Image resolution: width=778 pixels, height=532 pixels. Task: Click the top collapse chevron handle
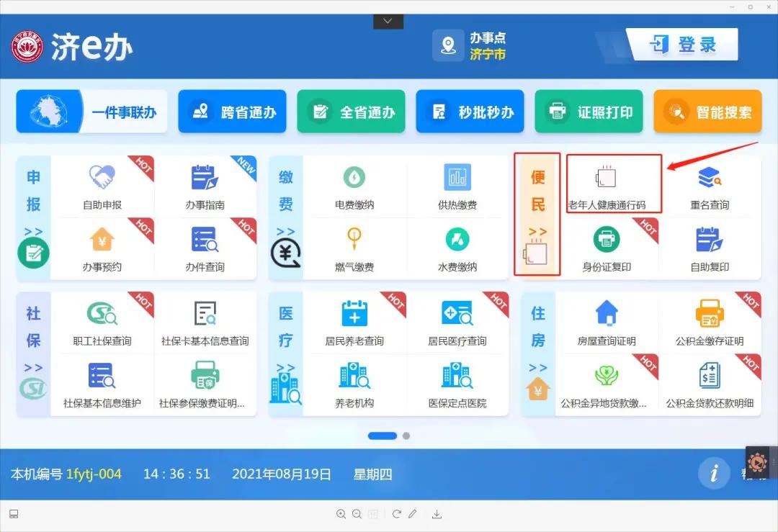pos(388,22)
